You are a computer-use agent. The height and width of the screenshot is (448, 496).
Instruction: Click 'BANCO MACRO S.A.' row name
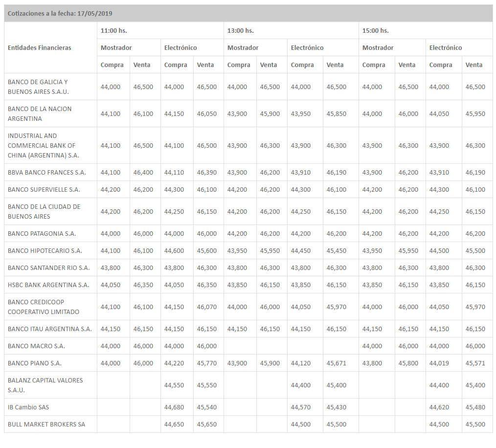click(x=36, y=346)
